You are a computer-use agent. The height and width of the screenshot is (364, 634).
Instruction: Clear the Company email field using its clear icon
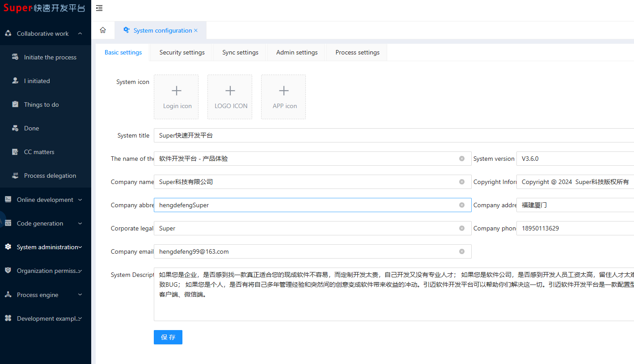[462, 251]
